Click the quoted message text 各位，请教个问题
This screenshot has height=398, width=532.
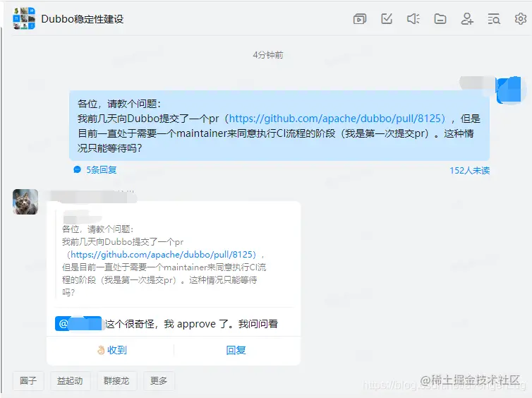pyautogui.click(x=97, y=229)
